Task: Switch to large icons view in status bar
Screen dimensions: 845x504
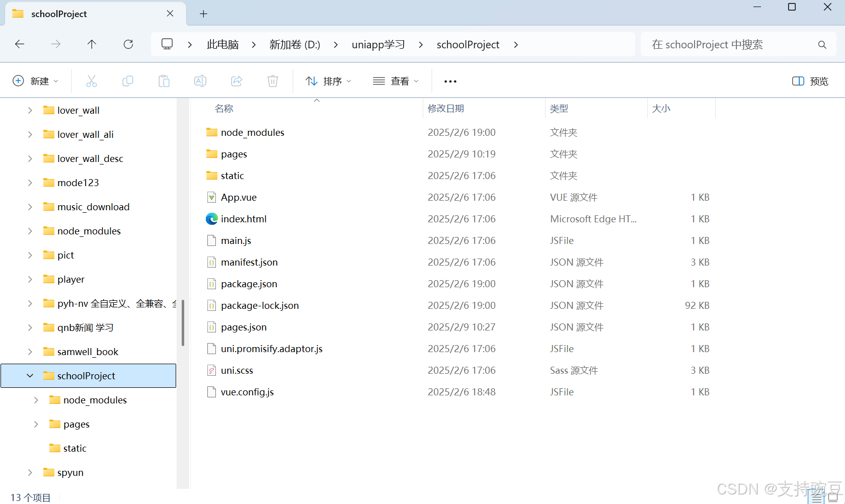Action: (833, 497)
